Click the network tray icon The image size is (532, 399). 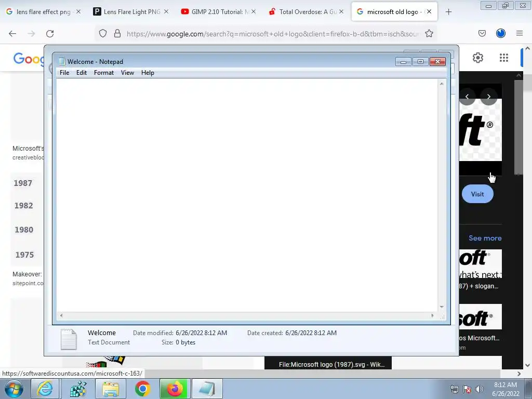tap(454, 389)
